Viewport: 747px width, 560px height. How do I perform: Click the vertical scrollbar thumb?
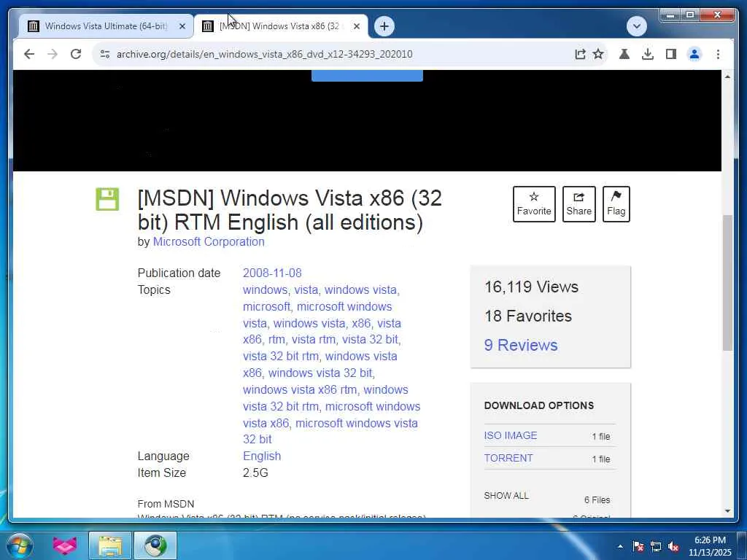(x=727, y=283)
